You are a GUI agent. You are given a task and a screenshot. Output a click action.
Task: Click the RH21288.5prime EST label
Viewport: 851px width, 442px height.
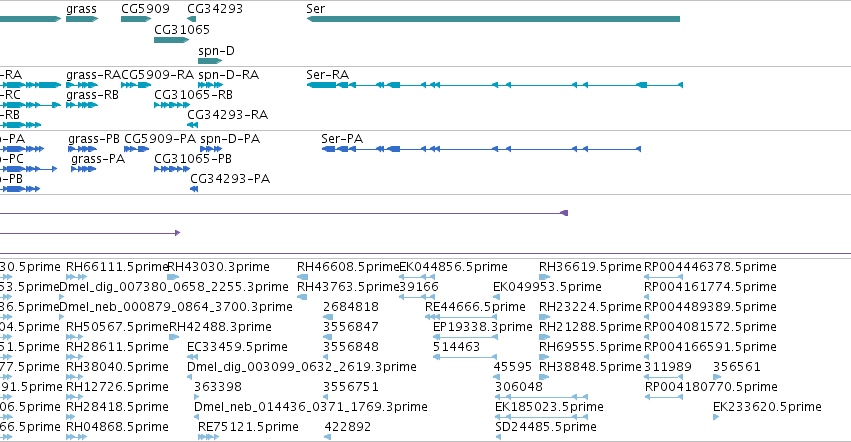coord(590,327)
